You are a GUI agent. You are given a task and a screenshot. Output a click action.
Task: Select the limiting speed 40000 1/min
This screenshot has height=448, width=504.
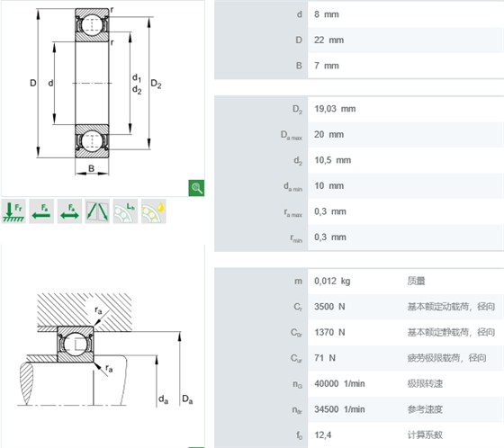pyautogui.click(x=340, y=384)
